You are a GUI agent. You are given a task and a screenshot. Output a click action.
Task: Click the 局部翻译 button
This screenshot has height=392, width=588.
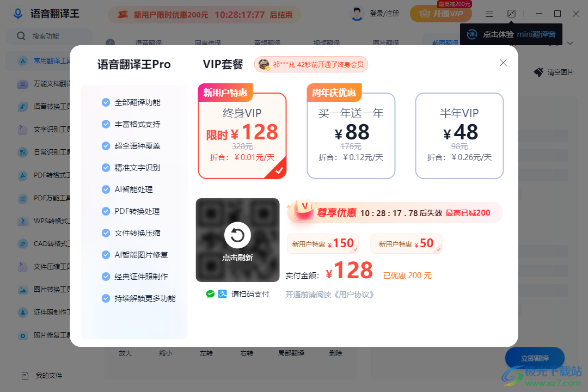point(291,353)
